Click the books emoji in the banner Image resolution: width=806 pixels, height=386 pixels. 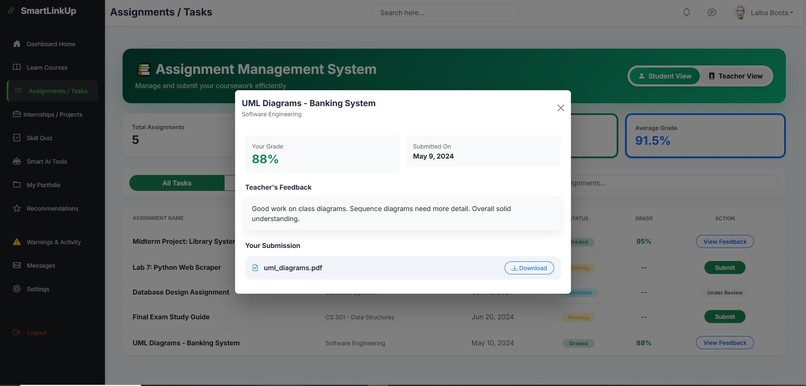[x=143, y=69]
